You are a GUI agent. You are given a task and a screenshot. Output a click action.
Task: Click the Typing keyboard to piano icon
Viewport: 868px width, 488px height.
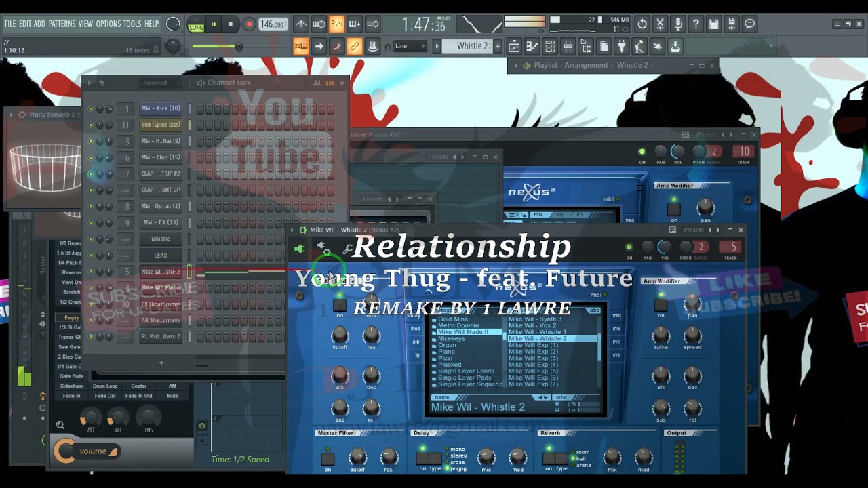[x=300, y=46]
